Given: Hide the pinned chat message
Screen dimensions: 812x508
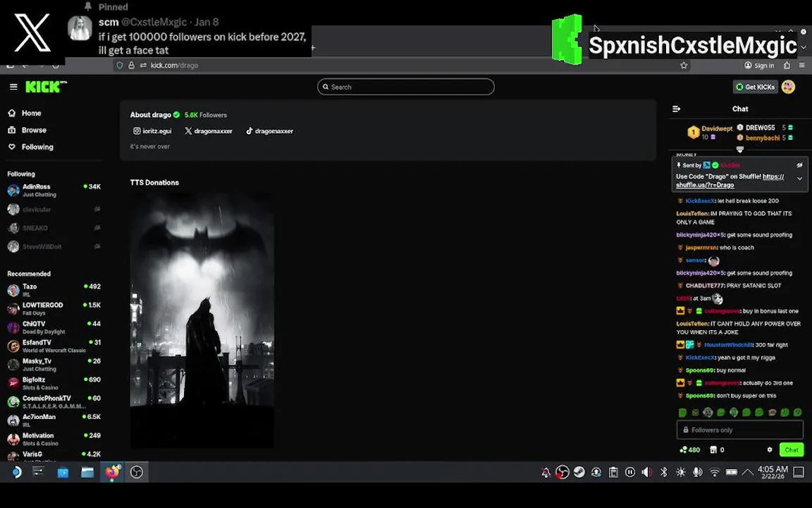Looking at the screenshot, I should coord(799,165).
